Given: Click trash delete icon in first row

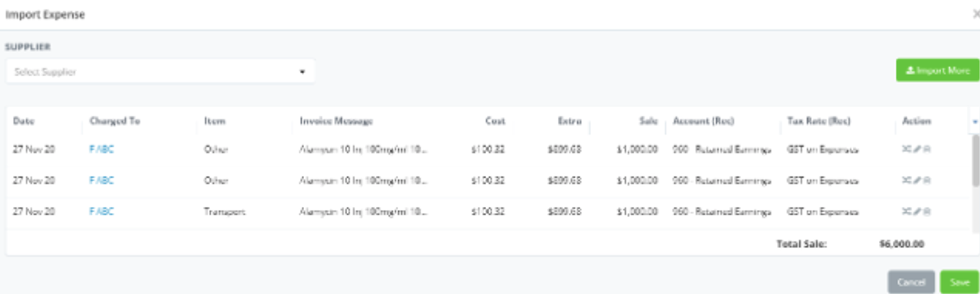Looking at the screenshot, I should 927,149.
